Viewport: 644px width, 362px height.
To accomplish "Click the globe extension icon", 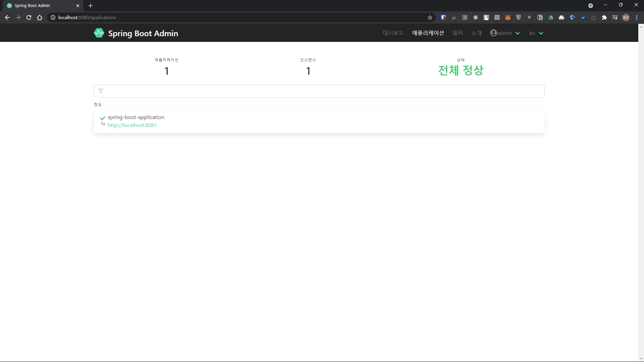I will point(572,17).
